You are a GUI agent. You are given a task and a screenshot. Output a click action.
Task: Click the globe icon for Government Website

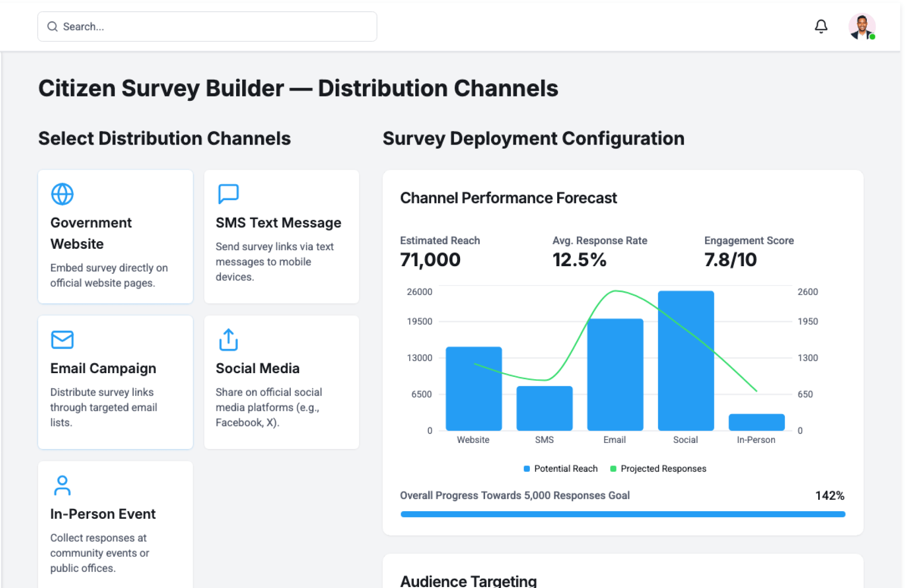62,194
